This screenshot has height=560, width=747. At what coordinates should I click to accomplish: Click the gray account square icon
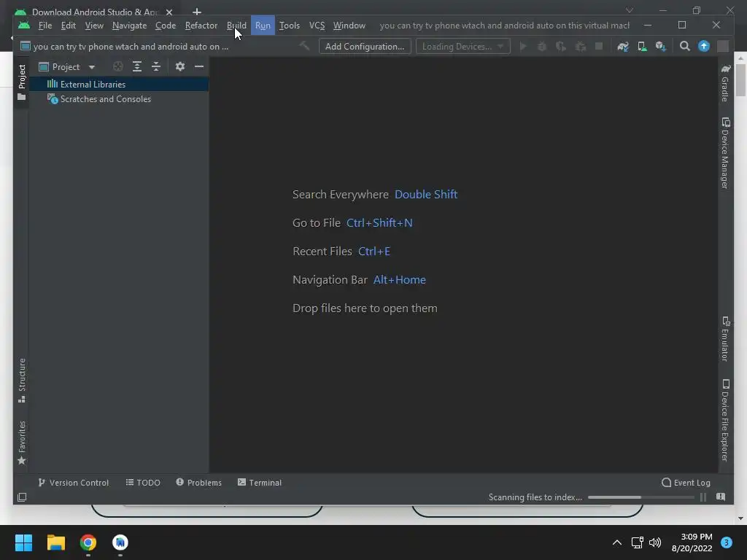coord(723,46)
